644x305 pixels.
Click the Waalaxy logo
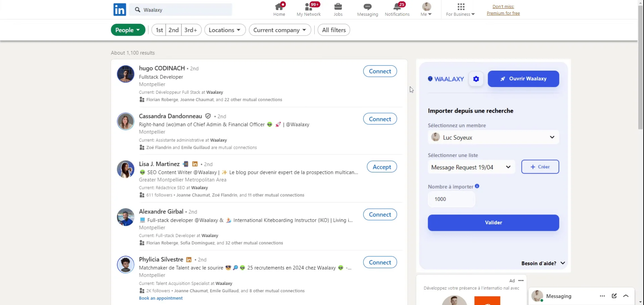tap(446, 79)
